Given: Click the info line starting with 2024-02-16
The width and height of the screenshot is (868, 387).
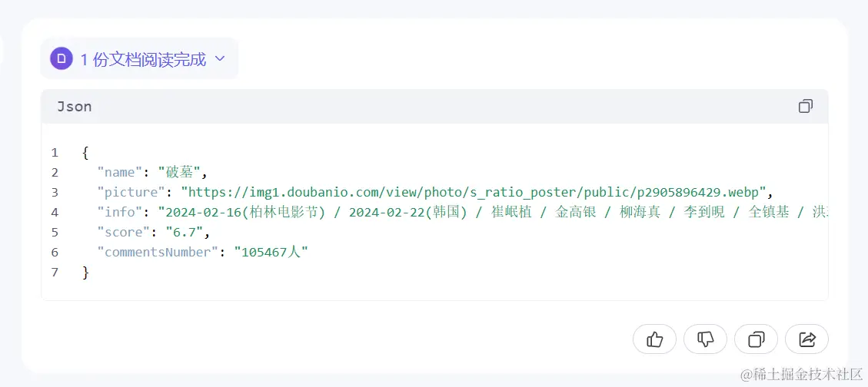Looking at the screenshot, I should click(494, 212).
